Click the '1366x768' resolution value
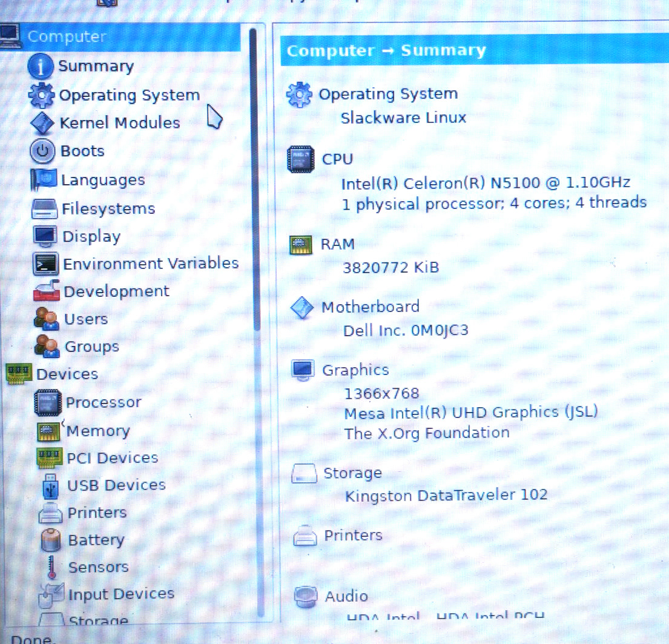The image size is (669, 644). pyautogui.click(x=382, y=393)
